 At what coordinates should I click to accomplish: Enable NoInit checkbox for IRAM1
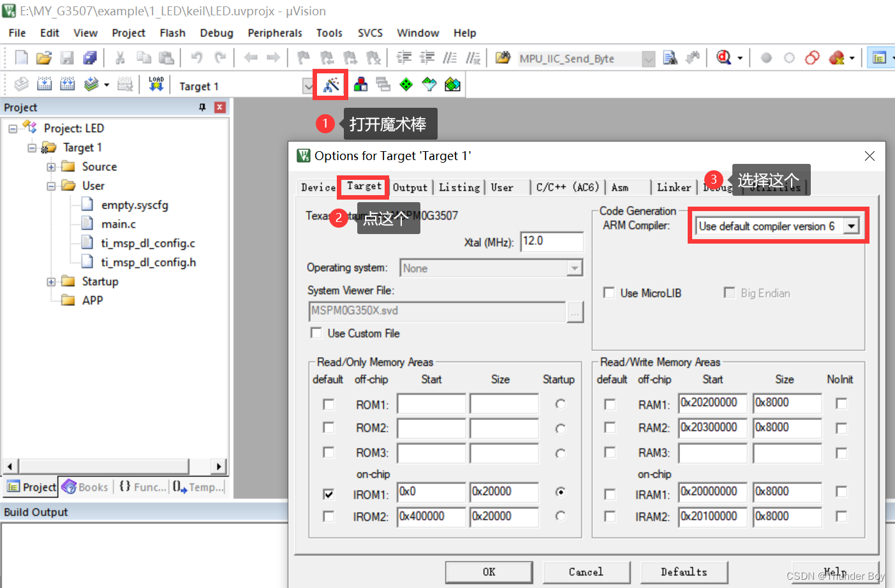click(841, 492)
